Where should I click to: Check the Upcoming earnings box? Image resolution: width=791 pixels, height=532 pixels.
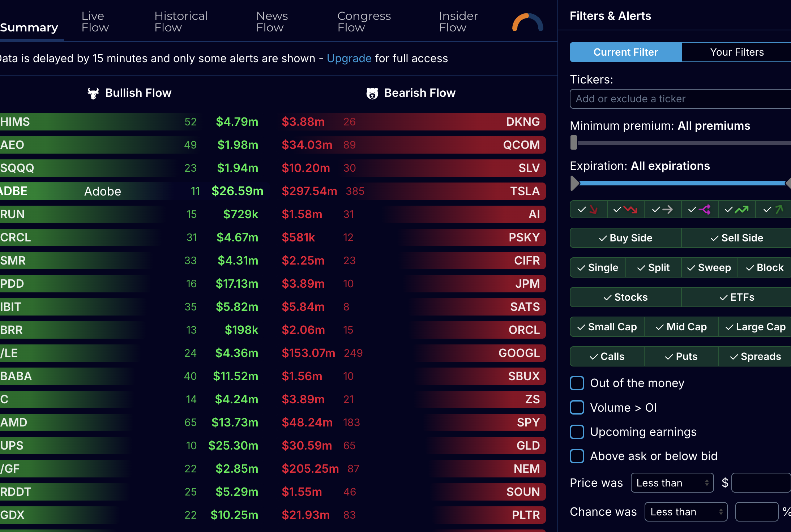577,432
